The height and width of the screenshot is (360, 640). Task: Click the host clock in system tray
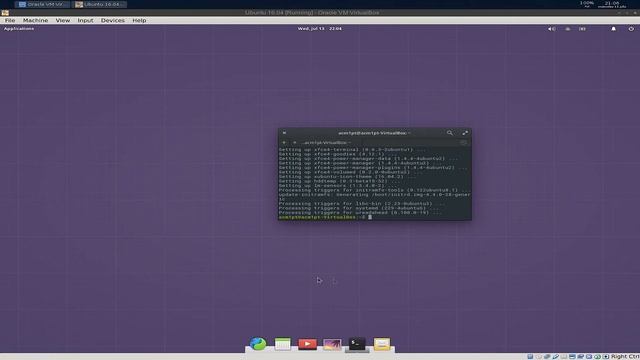pyautogui.click(x=611, y=4)
